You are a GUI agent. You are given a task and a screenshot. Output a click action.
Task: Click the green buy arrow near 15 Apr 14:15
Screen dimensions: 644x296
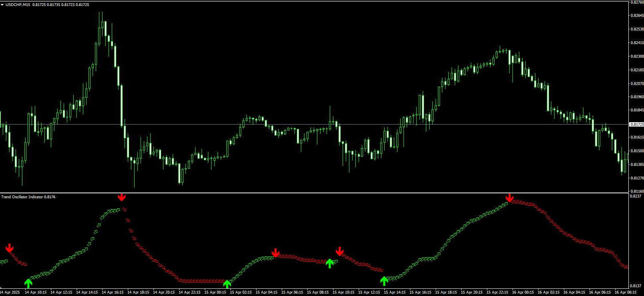coord(384,281)
